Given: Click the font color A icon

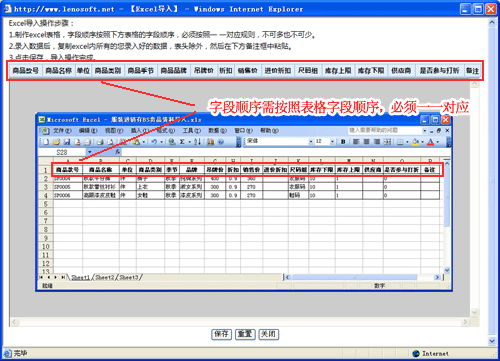Looking at the screenshot, I should (430, 142).
